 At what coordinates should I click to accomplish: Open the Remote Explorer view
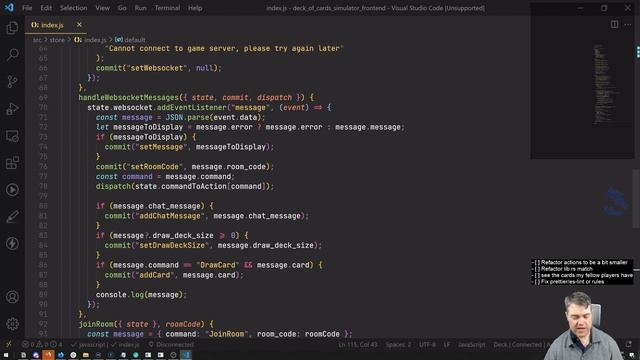[12, 136]
